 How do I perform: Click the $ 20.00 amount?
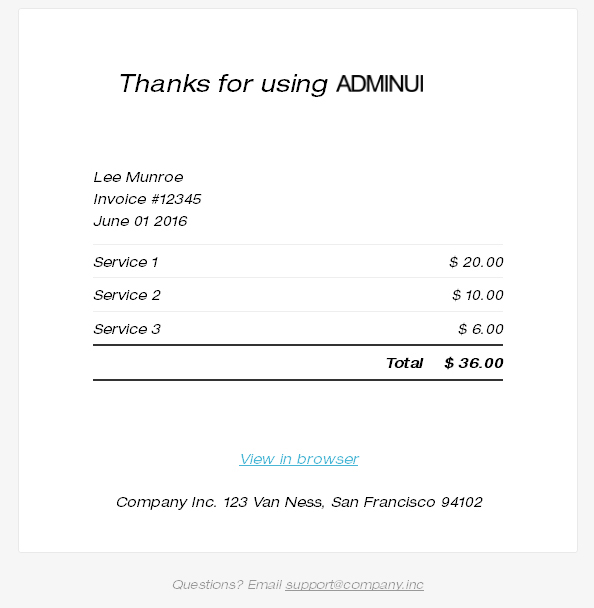coord(476,263)
